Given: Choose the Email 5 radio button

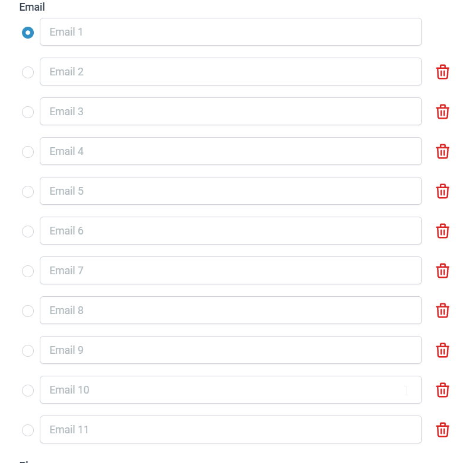Looking at the screenshot, I should pos(28,192).
